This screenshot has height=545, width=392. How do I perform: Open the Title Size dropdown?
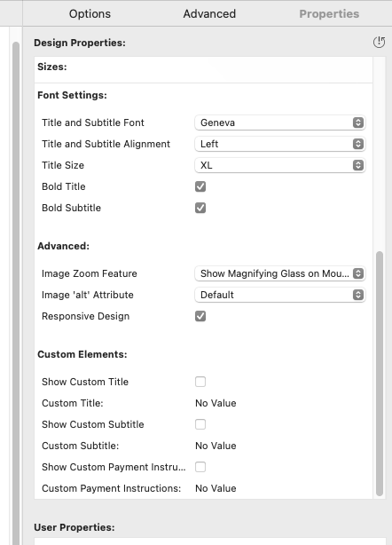pos(280,165)
